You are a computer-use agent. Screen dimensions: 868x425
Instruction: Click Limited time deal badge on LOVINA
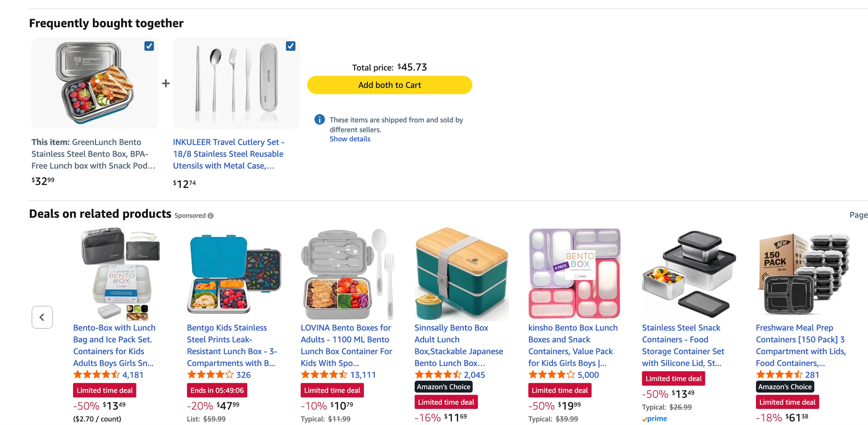[x=332, y=390]
